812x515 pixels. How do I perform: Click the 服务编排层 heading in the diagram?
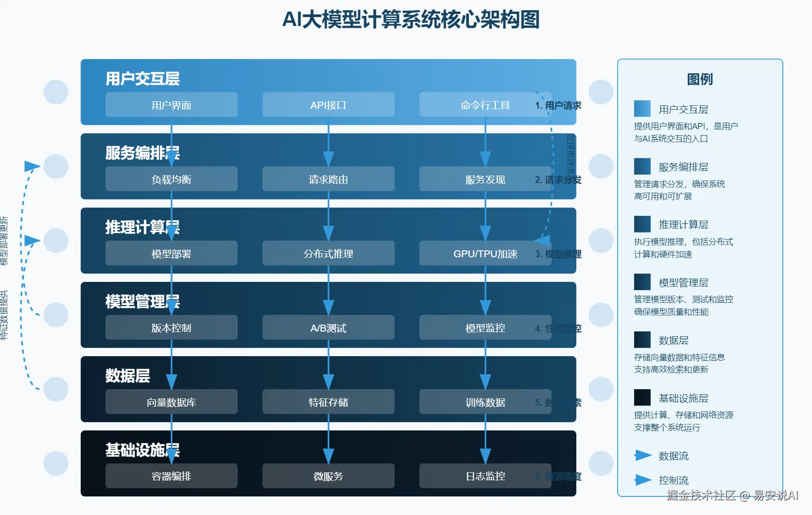(x=143, y=153)
